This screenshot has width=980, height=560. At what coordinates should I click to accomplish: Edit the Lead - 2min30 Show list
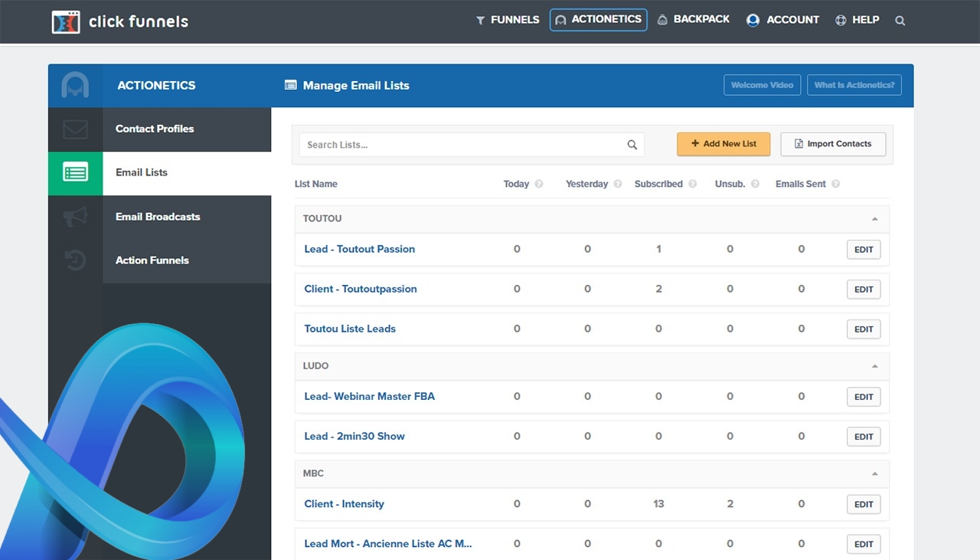point(864,437)
